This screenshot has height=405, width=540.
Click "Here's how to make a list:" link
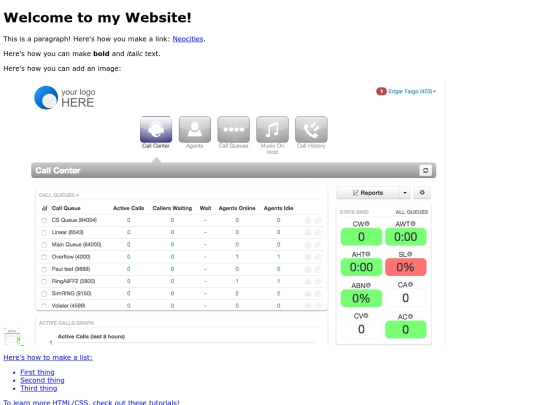[x=48, y=357]
